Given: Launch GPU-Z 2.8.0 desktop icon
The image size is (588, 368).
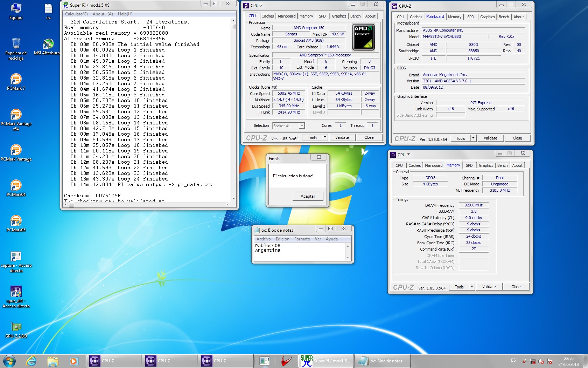Looking at the screenshot, I should point(16,330).
